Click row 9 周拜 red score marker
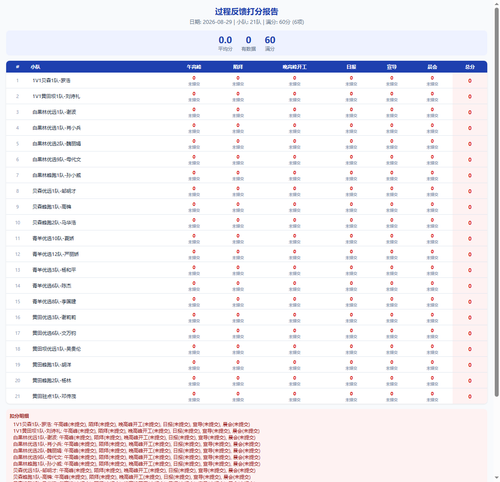Viewport: 500px width, 482px height. coord(238,204)
